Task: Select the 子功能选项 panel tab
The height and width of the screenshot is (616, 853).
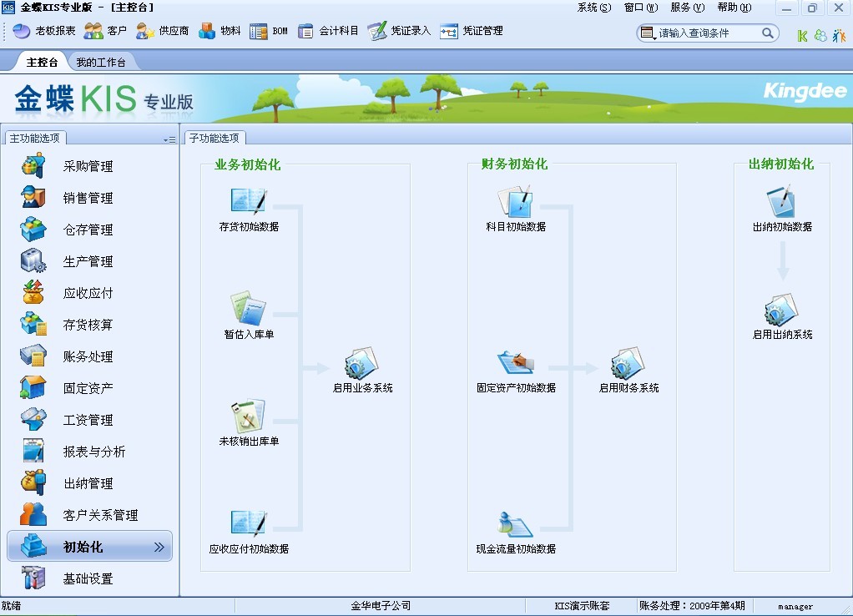Action: 215,139
